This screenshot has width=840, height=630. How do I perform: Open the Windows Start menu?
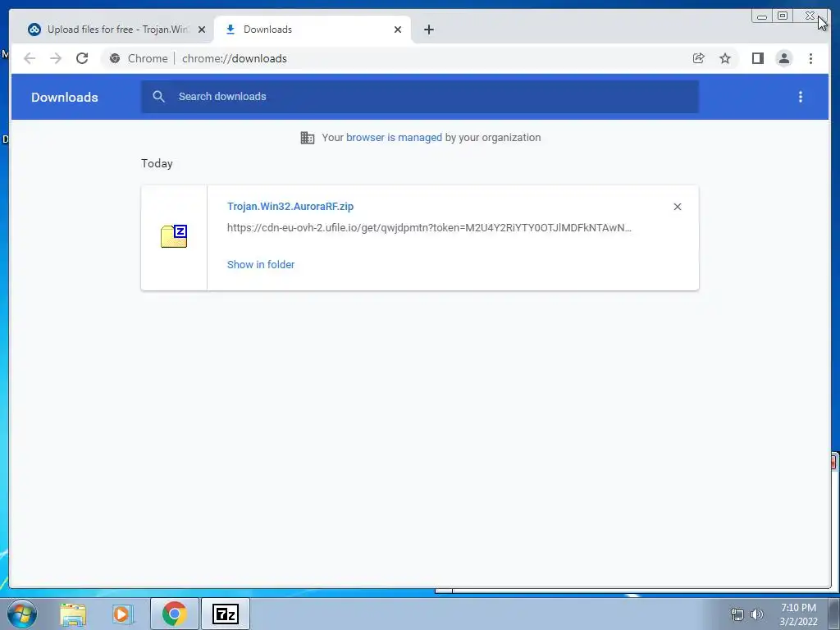pyautogui.click(x=22, y=614)
